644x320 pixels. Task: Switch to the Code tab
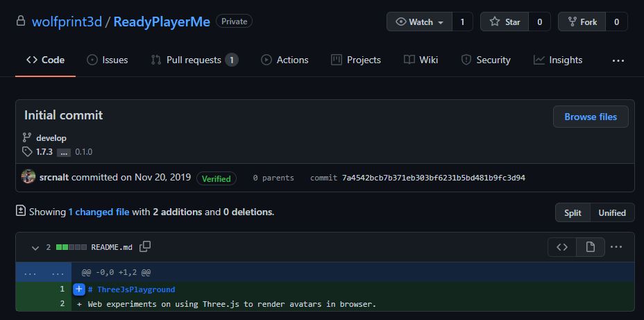click(45, 60)
